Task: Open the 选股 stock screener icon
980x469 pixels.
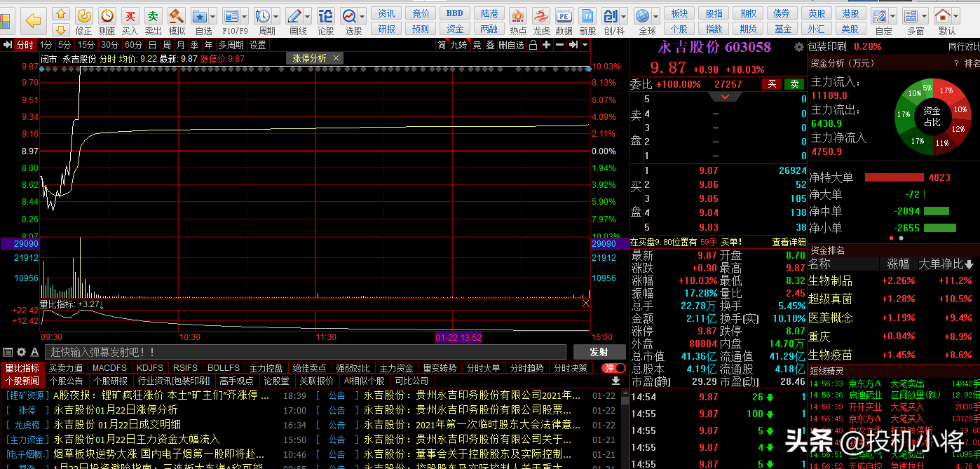Action: click(349, 15)
